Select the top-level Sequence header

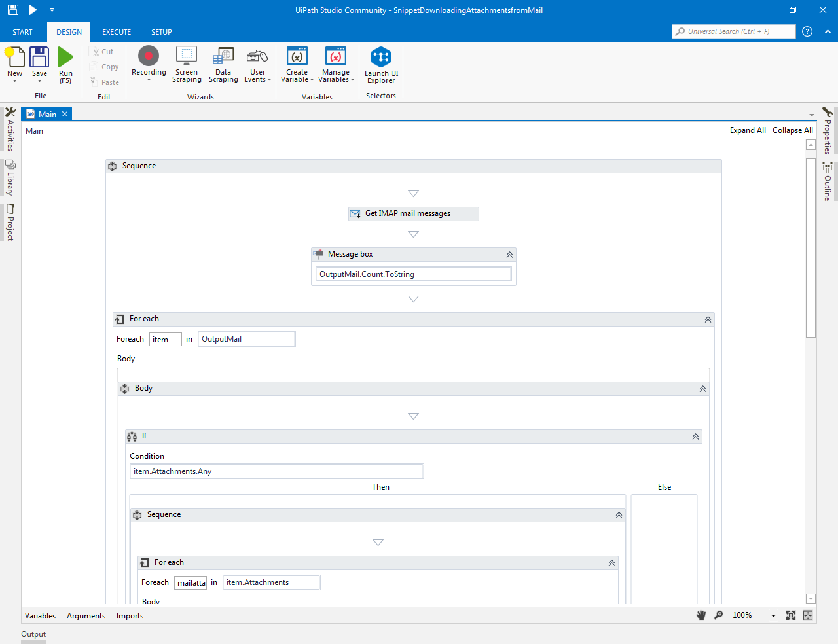click(414, 166)
